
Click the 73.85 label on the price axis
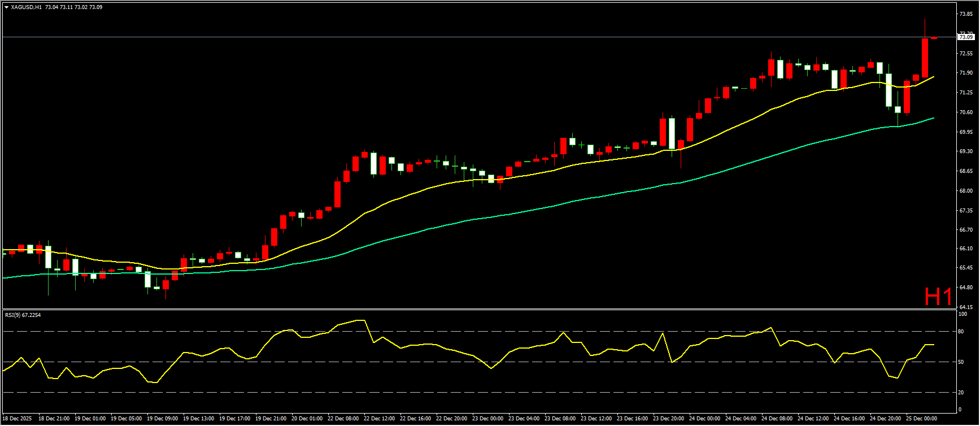(x=965, y=14)
